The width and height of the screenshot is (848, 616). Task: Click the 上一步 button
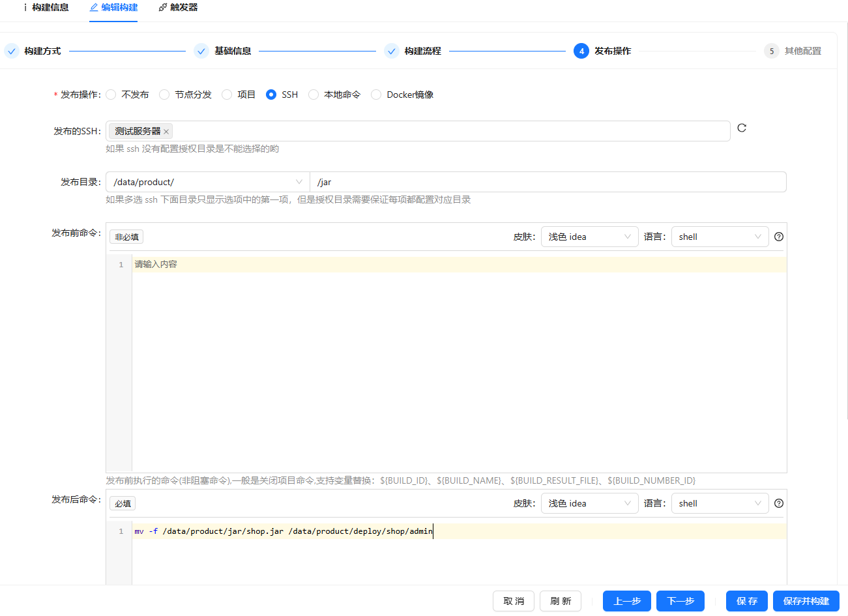click(x=626, y=601)
